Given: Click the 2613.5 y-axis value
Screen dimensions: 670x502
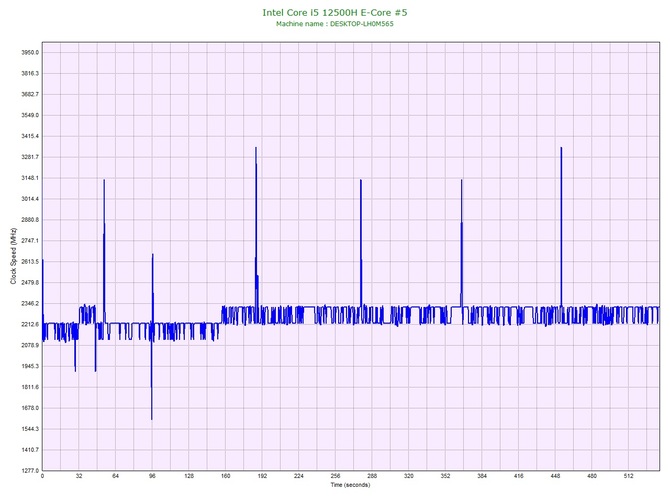Looking at the screenshot, I should [x=30, y=262].
